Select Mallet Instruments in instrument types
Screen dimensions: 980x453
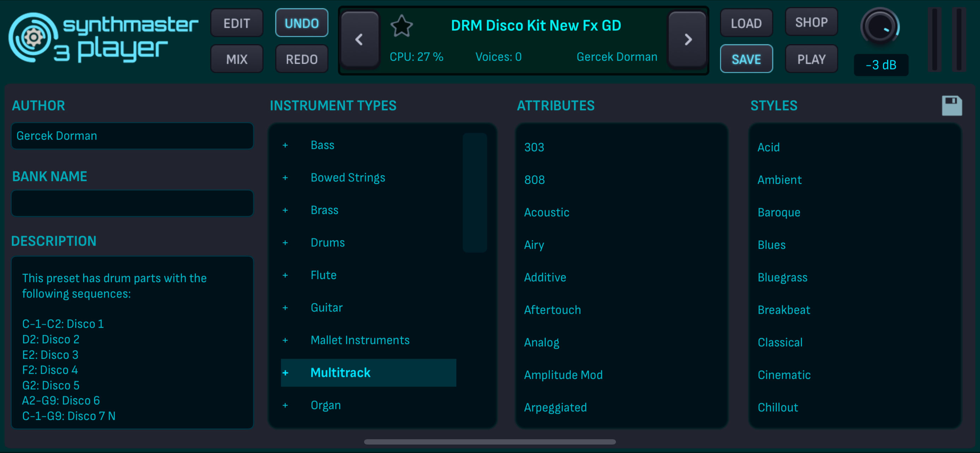[360, 340]
